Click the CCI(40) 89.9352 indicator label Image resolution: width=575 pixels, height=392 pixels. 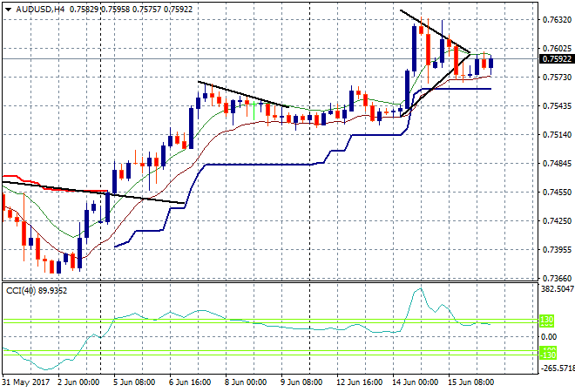[37, 291]
